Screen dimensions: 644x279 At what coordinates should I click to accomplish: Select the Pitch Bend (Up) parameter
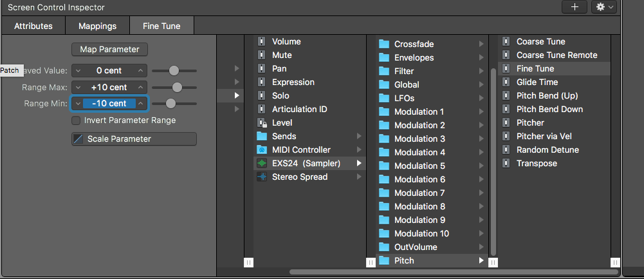click(x=546, y=96)
